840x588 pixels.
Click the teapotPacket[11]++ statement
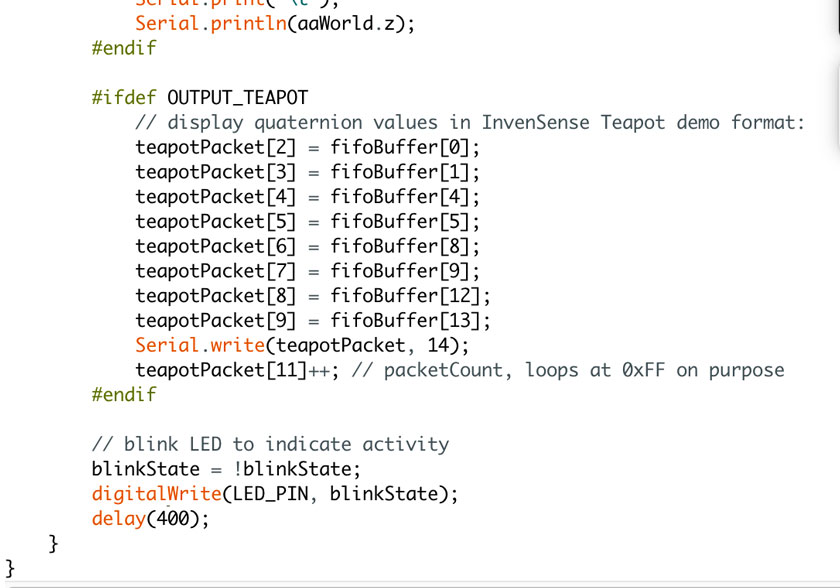tap(237, 370)
